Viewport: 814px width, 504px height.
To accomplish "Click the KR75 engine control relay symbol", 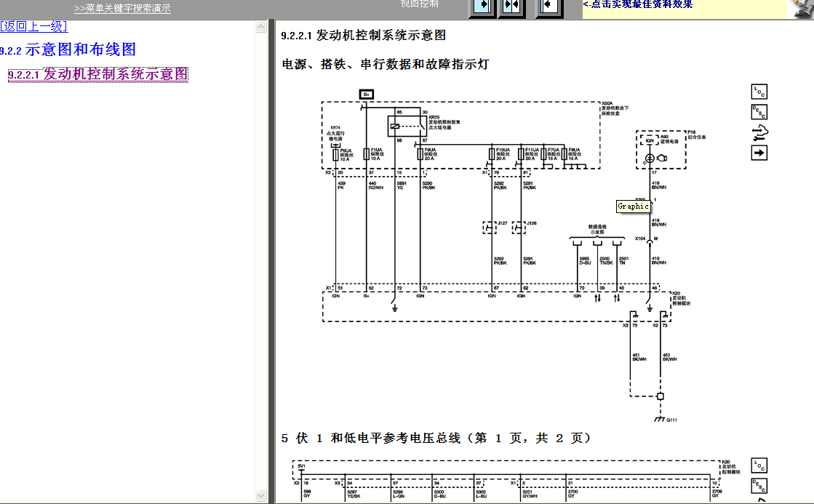I will 407,126.
